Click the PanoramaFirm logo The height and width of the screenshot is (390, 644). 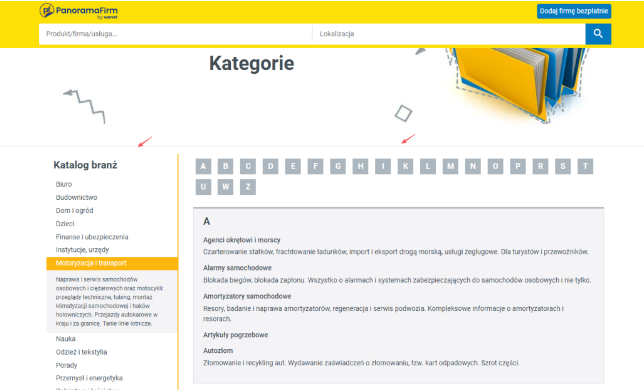(78, 11)
